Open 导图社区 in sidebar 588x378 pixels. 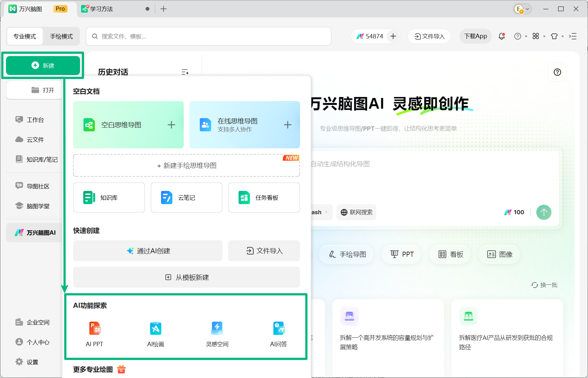pyautogui.click(x=33, y=186)
